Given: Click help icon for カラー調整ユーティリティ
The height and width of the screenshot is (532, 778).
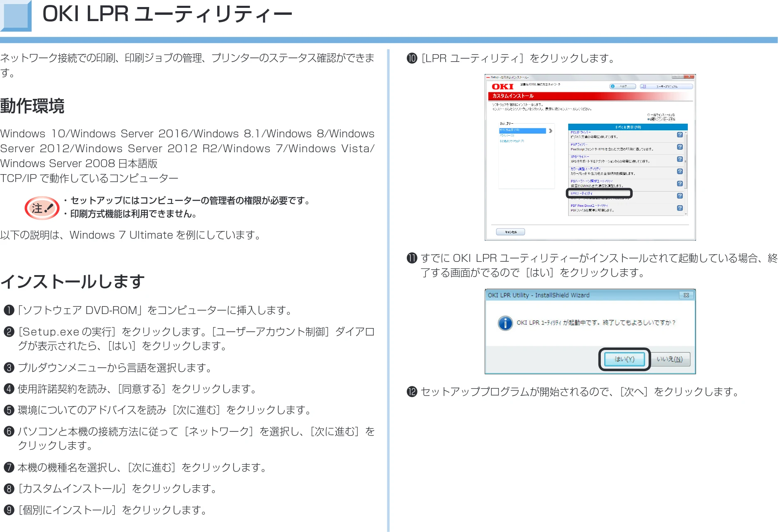Looking at the screenshot, I should 680,171.
